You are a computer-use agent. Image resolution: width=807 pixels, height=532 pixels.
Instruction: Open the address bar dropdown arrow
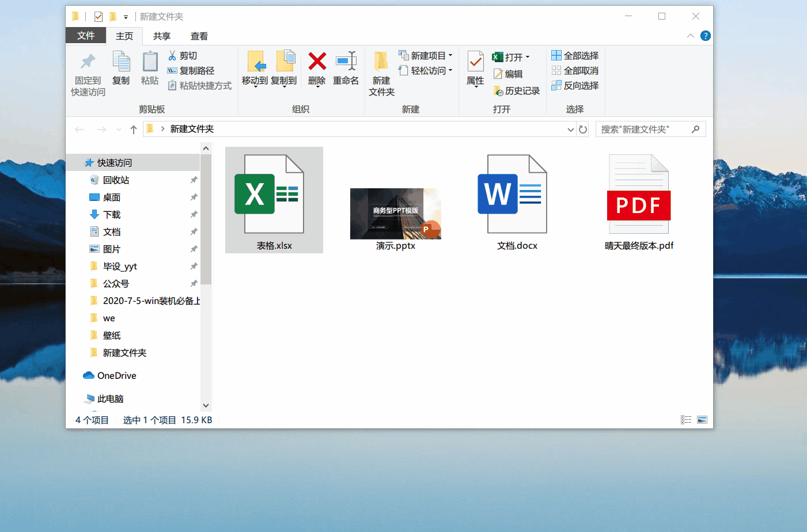pyautogui.click(x=570, y=129)
